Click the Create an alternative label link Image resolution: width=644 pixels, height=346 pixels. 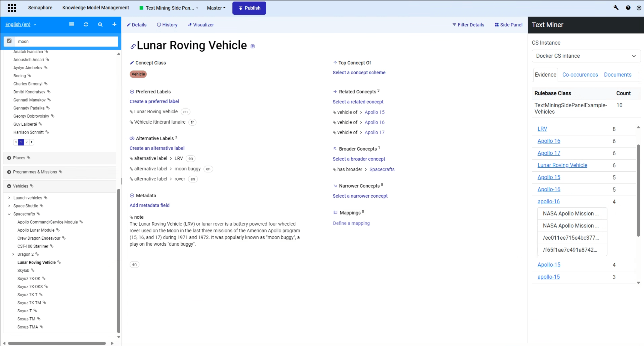click(157, 148)
